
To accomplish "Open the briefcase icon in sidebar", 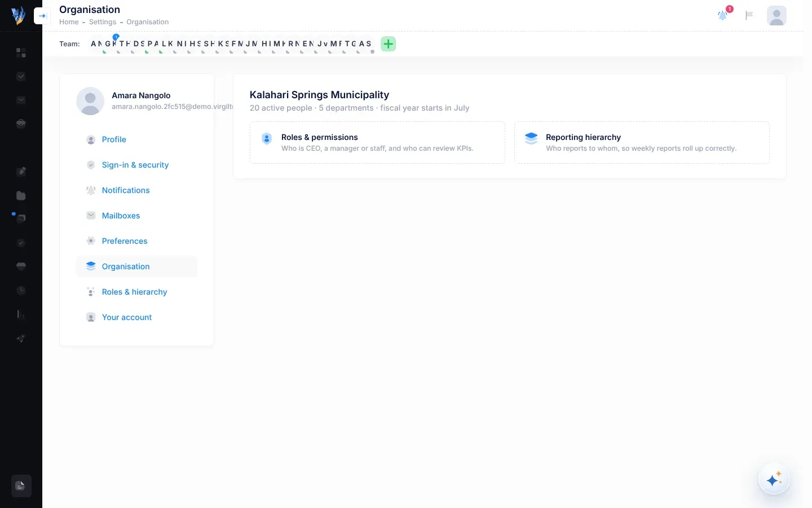I will tap(21, 124).
